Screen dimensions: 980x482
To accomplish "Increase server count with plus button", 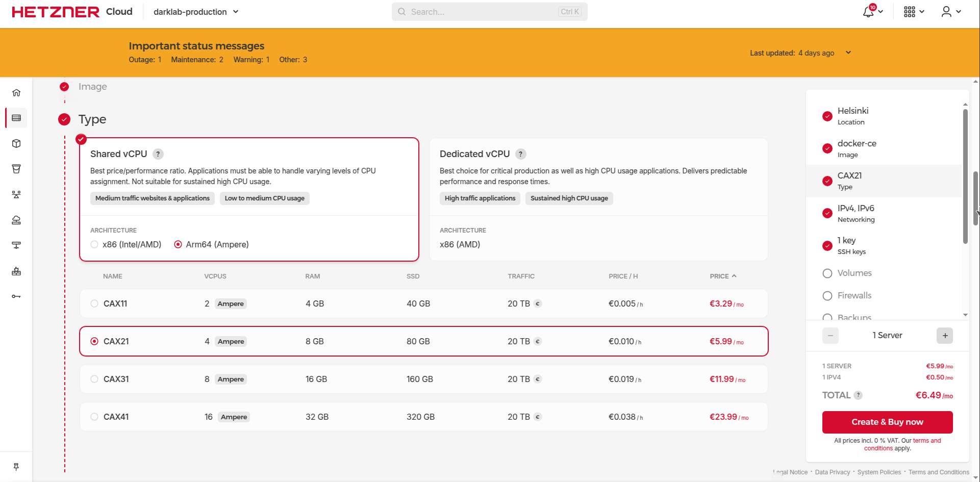I will [945, 336].
